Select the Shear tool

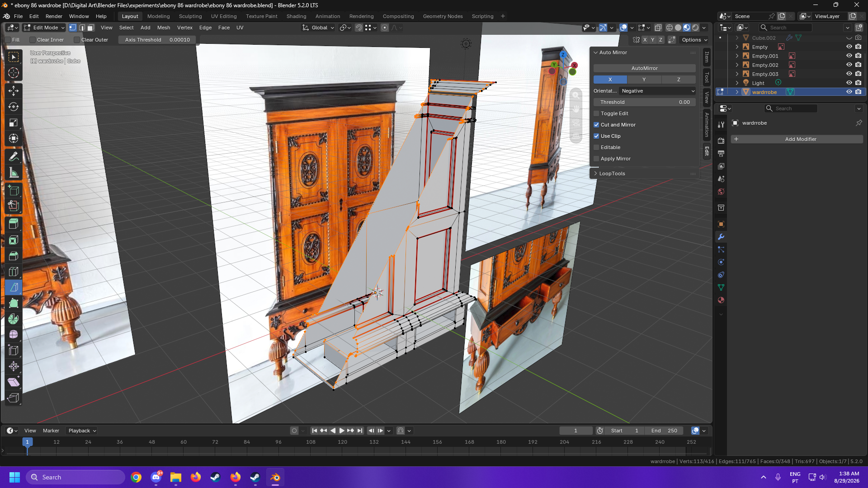(14, 382)
